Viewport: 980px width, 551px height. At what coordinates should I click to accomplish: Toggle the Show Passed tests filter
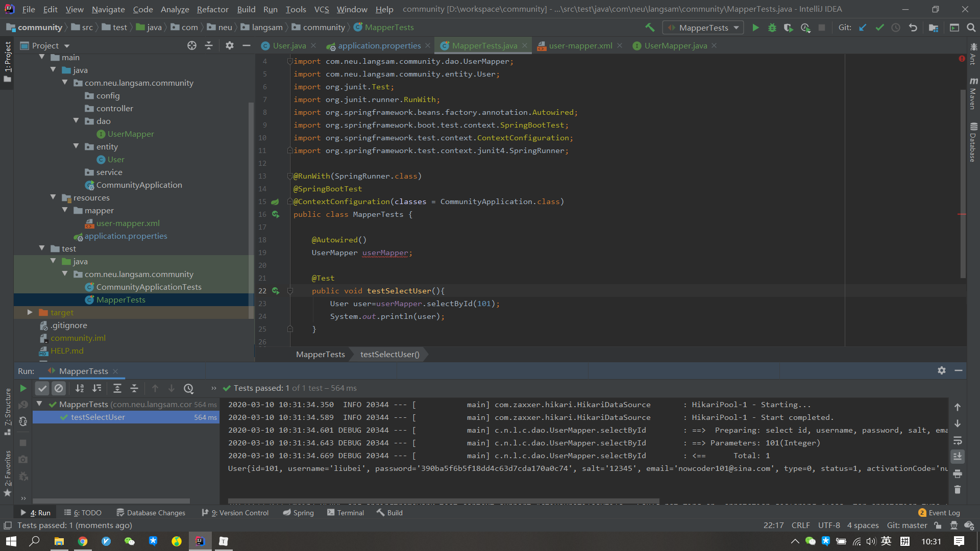click(42, 388)
